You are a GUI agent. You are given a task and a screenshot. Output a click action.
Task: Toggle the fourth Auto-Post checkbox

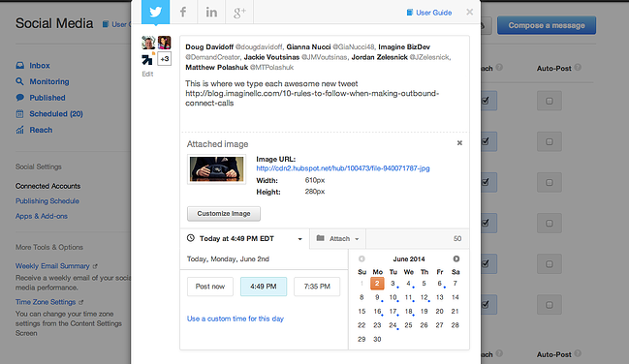(550, 224)
